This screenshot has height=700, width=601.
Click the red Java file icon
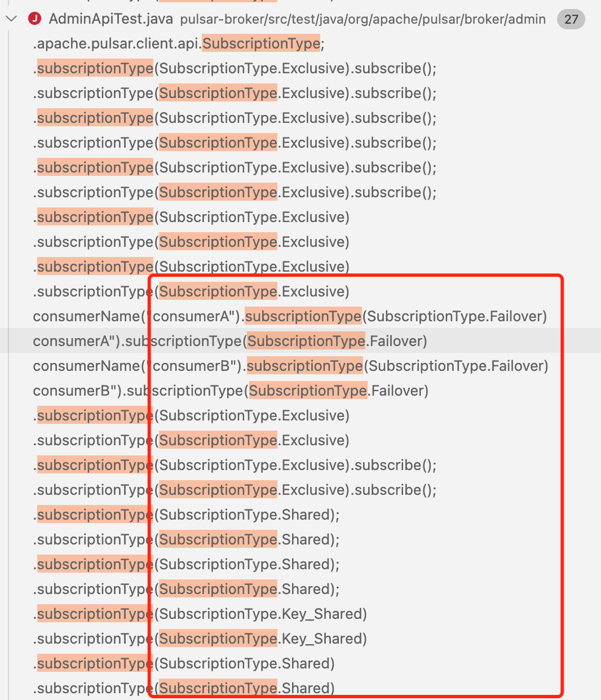tap(35, 19)
